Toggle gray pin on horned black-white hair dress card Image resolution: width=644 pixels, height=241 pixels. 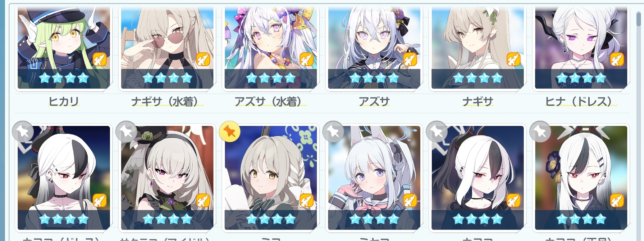coord(23,132)
